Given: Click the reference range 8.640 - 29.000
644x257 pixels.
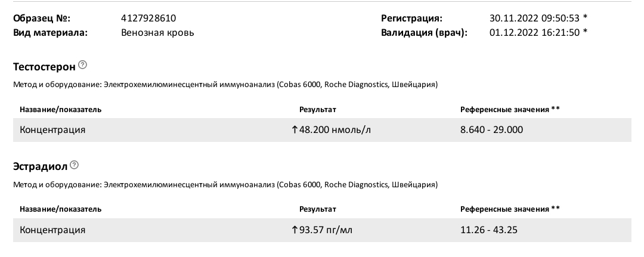Looking at the screenshot, I should [x=491, y=129].
